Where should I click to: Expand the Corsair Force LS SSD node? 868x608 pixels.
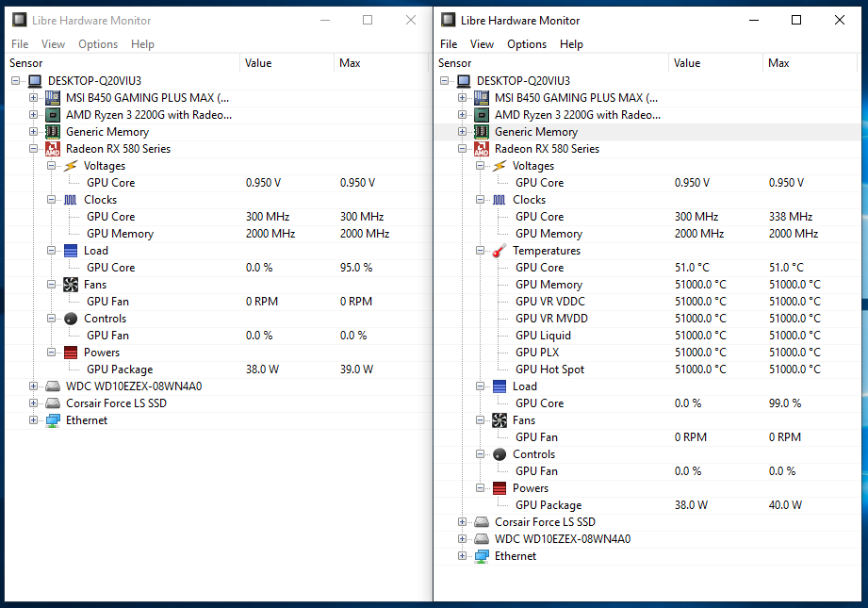32,403
